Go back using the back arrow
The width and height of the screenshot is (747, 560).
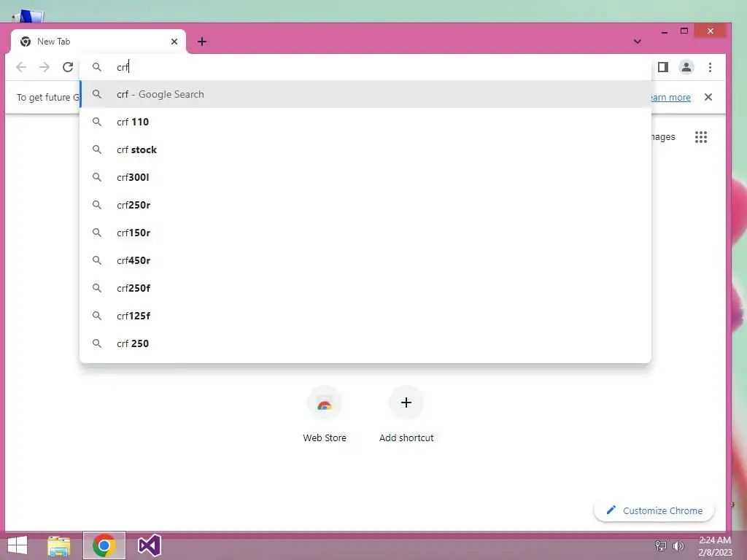(x=21, y=67)
